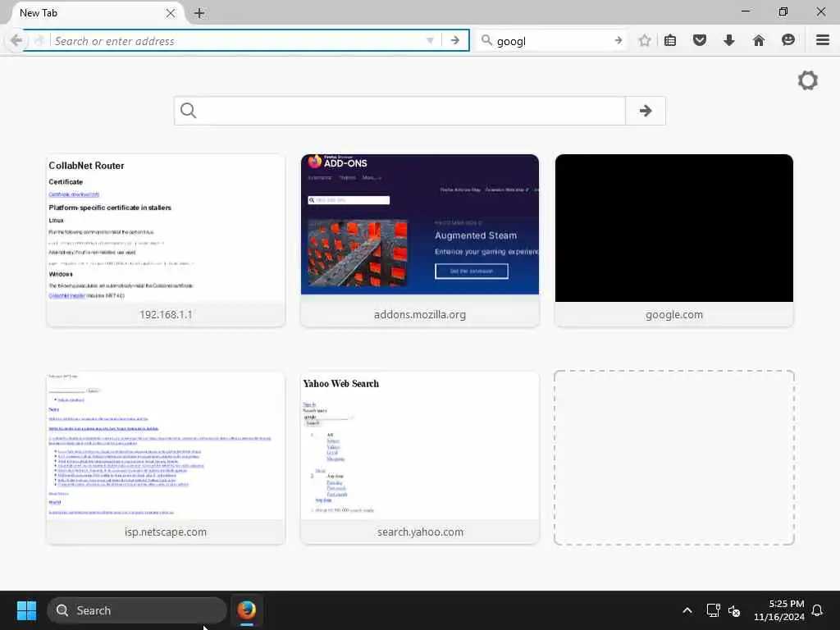Click the muted volume tray icon

pyautogui.click(x=734, y=610)
